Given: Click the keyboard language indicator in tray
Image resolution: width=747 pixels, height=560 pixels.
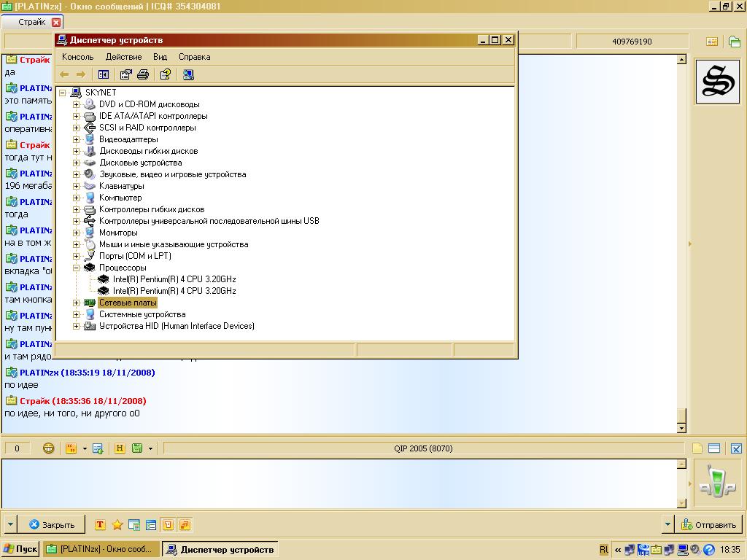Looking at the screenshot, I should tap(603, 550).
